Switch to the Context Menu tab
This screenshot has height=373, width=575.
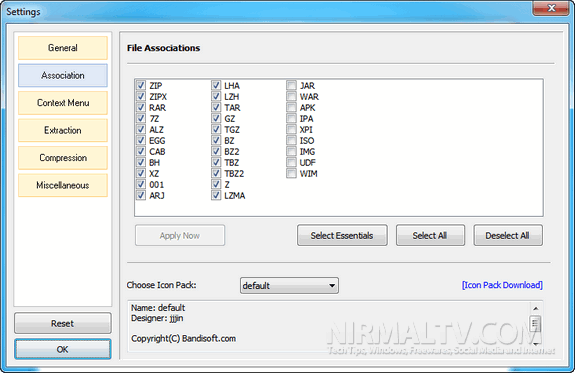(x=63, y=103)
